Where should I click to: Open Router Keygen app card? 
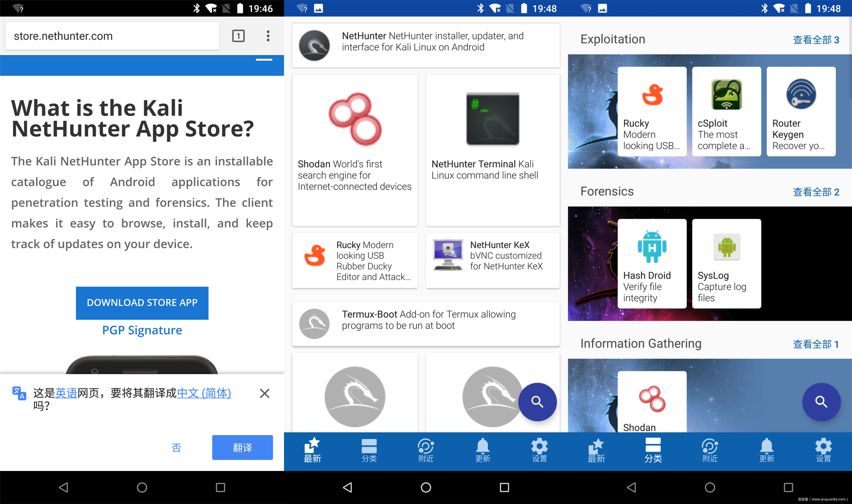(x=801, y=111)
